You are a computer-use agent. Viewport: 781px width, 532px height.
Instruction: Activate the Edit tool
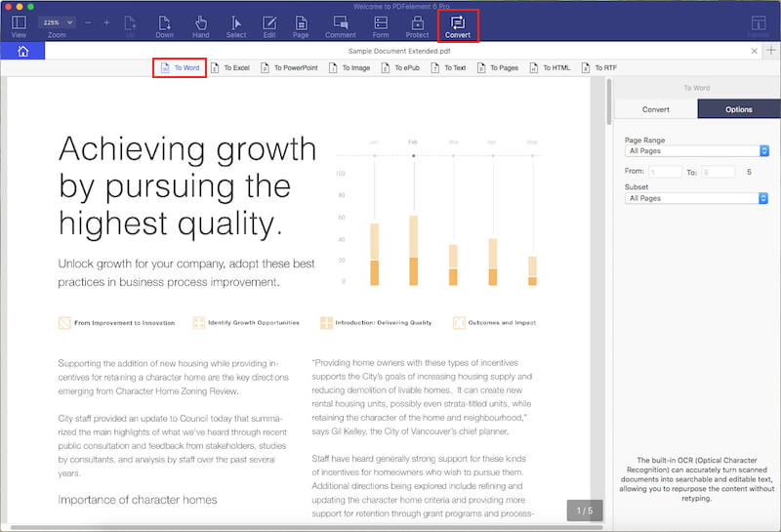[x=268, y=24]
